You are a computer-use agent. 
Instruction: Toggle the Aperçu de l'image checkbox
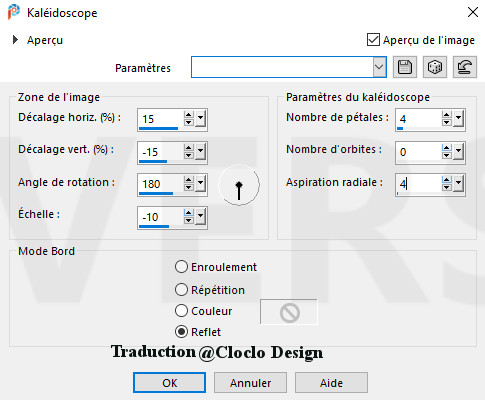[373, 40]
